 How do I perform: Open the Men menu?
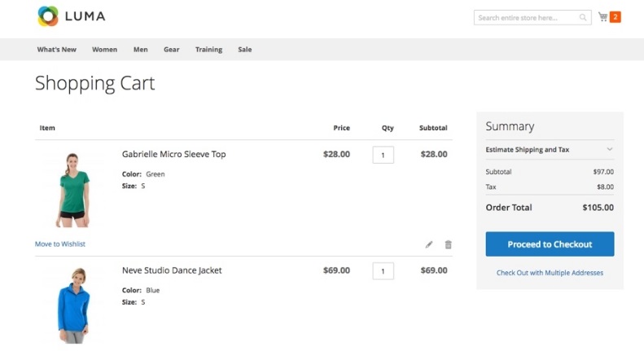coord(141,50)
